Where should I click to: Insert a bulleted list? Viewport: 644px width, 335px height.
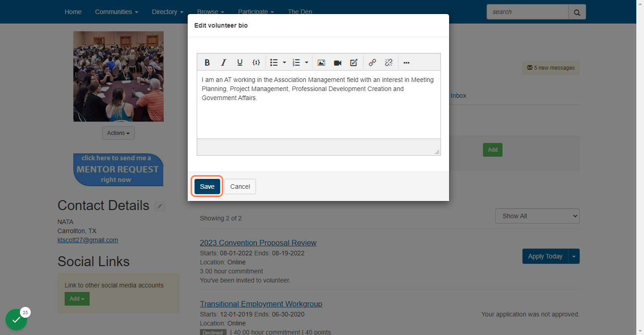click(x=274, y=62)
